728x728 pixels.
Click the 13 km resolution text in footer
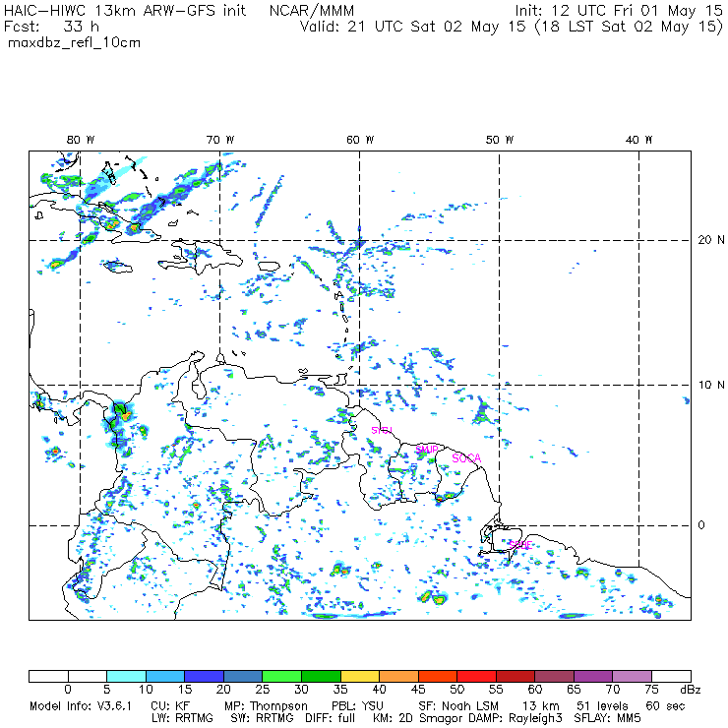tap(541, 706)
